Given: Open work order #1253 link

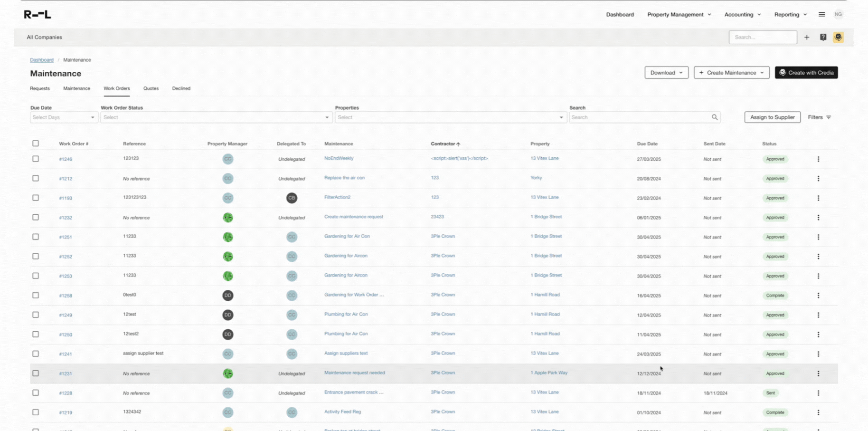Looking at the screenshot, I should click(x=66, y=276).
